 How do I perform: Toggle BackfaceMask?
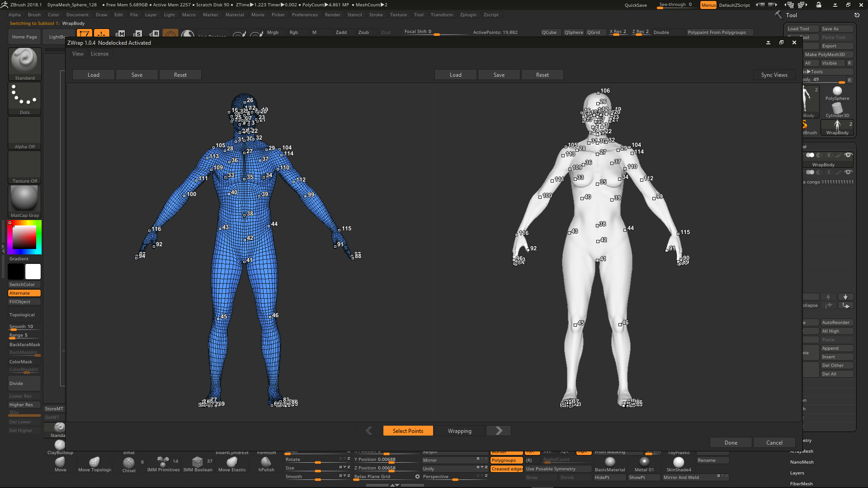coord(24,345)
